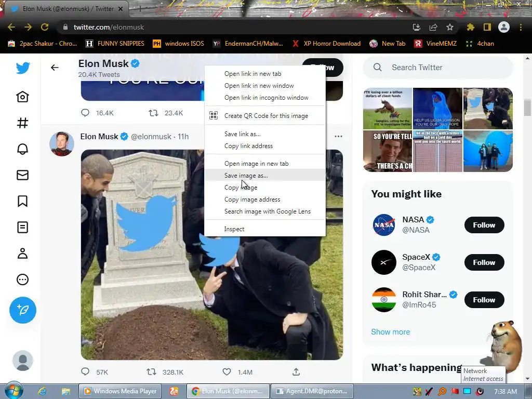Open the Explore hashtag icon
The width and height of the screenshot is (532, 399).
coord(23,123)
